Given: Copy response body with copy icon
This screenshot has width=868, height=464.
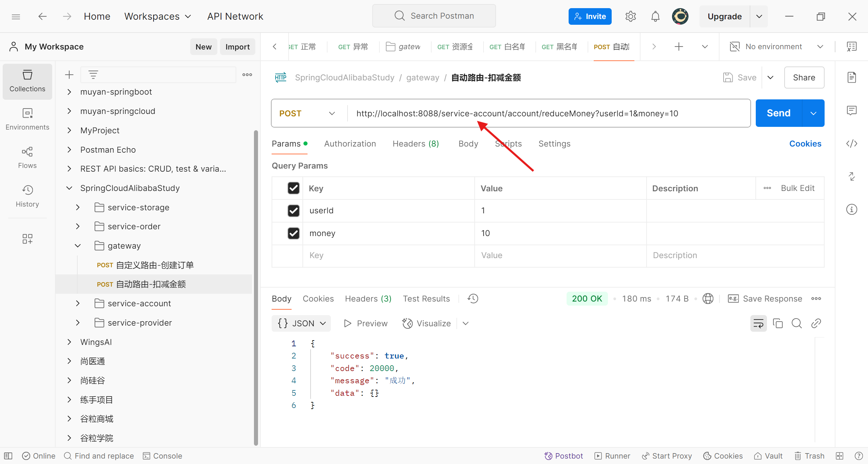Looking at the screenshot, I should [777, 323].
